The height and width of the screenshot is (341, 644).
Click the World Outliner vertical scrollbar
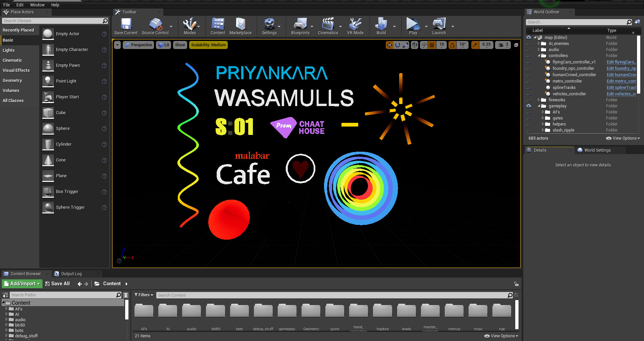click(x=638, y=64)
